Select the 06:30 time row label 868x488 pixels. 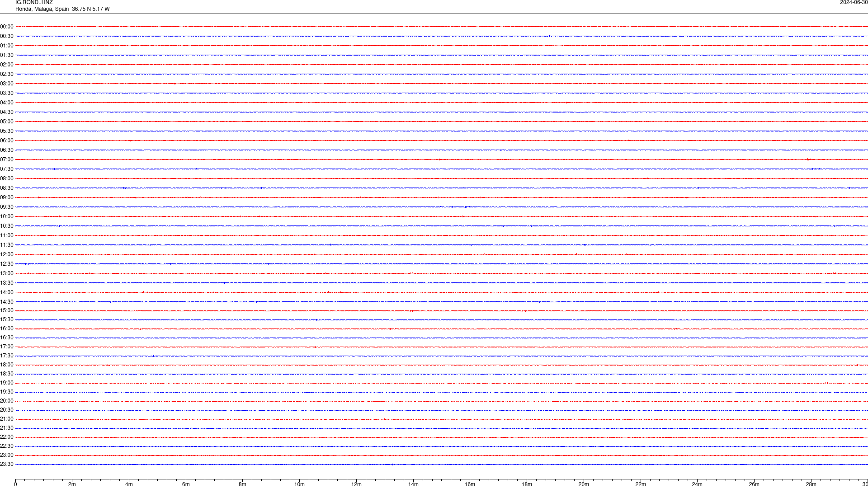(7, 150)
